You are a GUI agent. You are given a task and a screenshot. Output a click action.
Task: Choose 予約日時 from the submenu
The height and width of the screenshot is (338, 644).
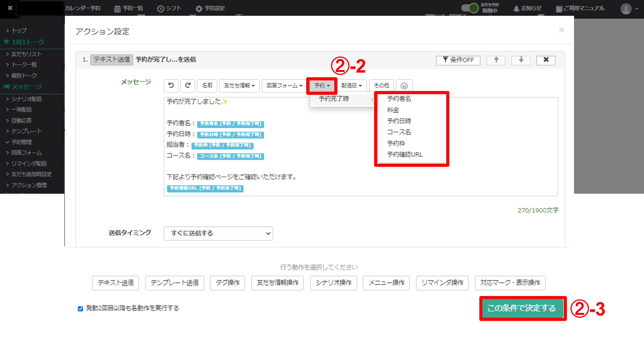tap(399, 121)
